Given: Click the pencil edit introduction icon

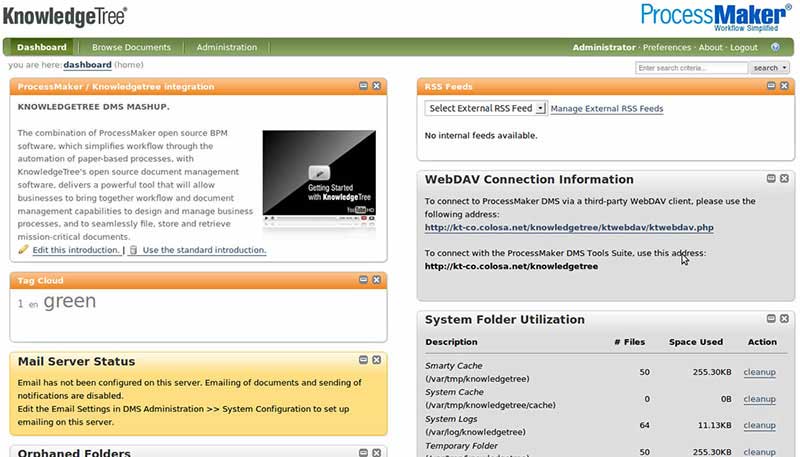Looking at the screenshot, I should click(23, 249).
